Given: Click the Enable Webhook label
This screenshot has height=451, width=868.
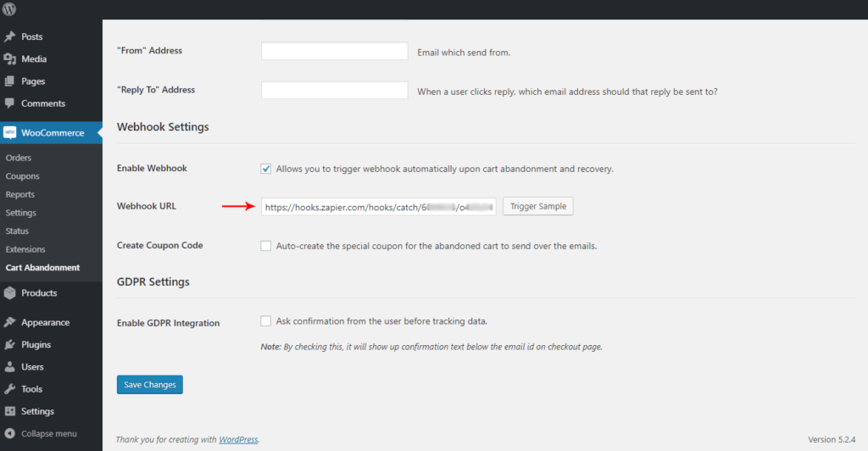Looking at the screenshot, I should [x=152, y=168].
